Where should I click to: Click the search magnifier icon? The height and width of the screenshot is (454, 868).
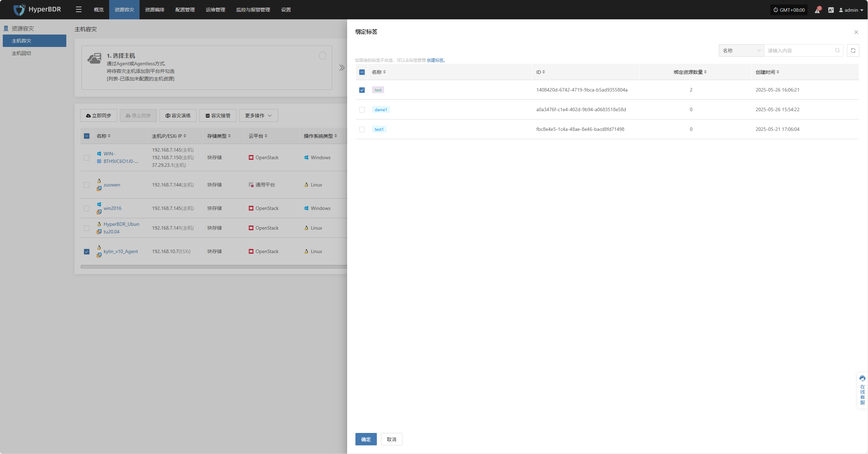(x=837, y=50)
